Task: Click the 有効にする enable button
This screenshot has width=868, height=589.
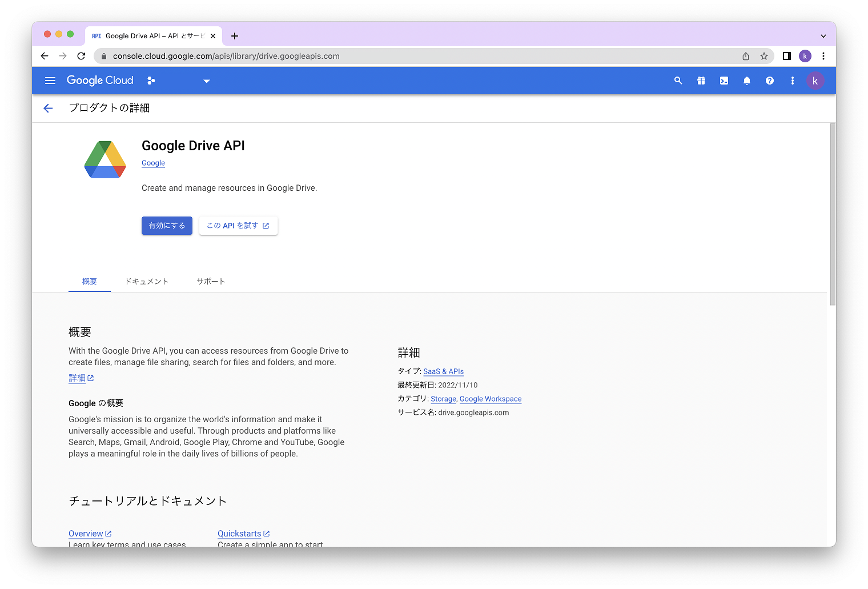Action: [x=167, y=226]
